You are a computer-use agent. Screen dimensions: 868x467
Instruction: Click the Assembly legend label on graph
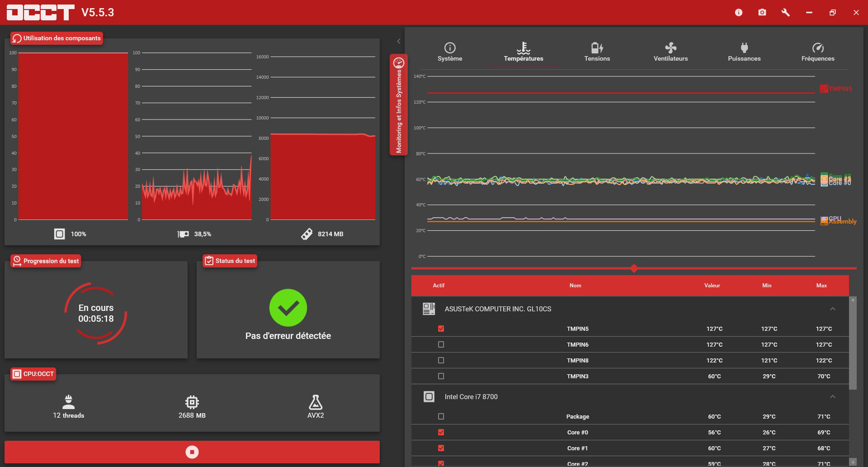tap(843, 222)
